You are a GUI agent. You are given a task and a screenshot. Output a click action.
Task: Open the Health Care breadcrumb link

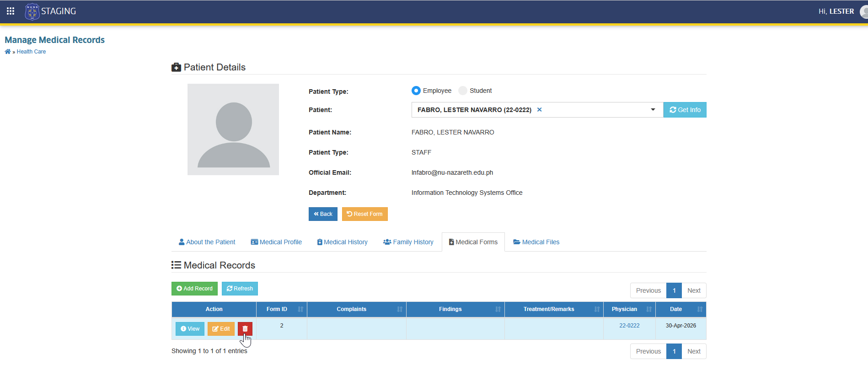pos(31,52)
